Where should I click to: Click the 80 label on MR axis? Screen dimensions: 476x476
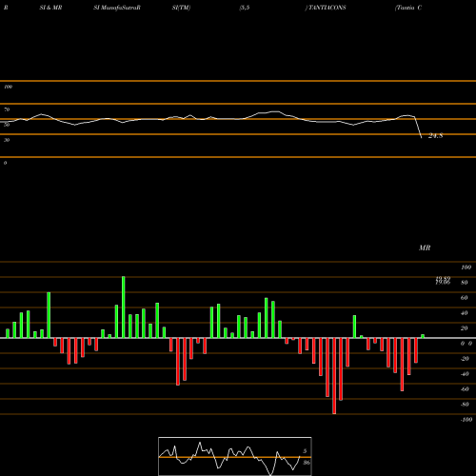click(x=465, y=283)
